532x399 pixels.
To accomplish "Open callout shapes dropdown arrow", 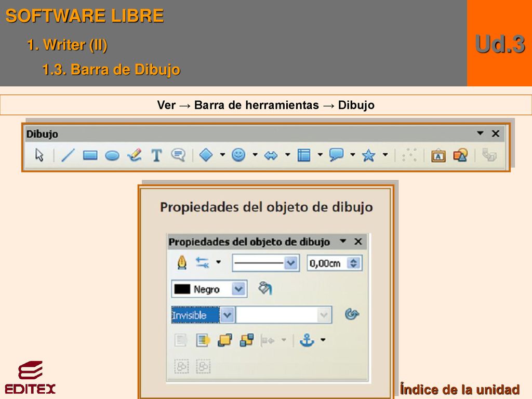I will tap(353, 155).
